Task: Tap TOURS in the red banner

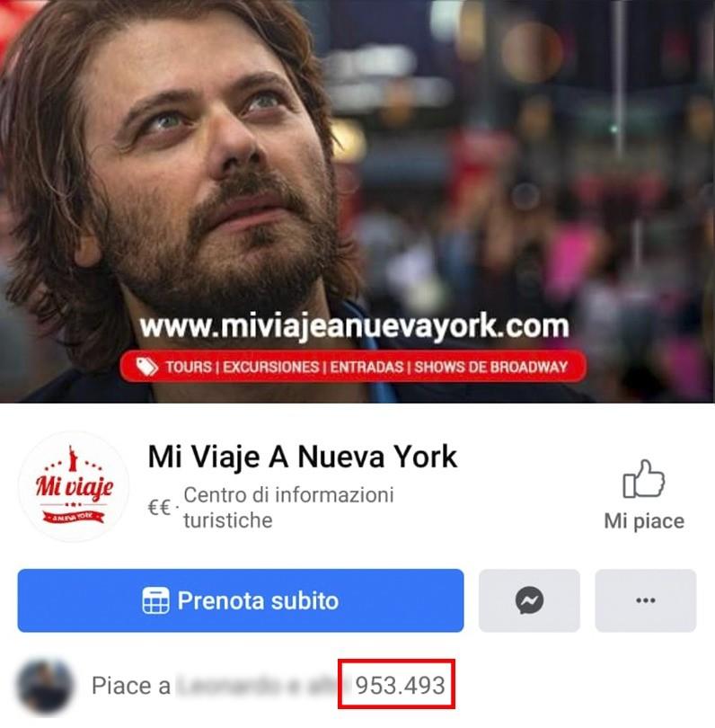Action: click(189, 368)
